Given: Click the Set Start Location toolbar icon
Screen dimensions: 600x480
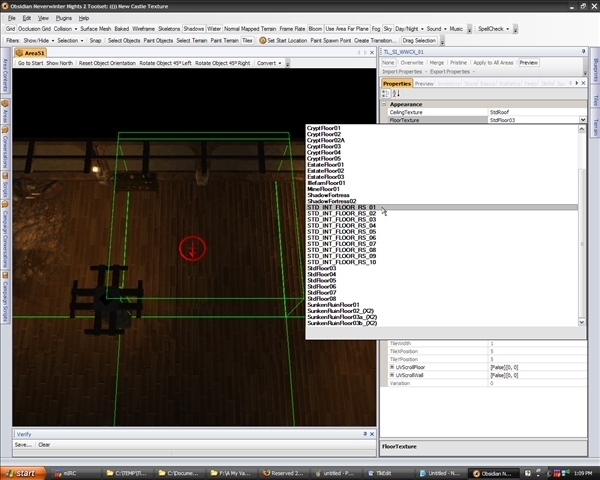Looking at the screenshot, I should [x=263, y=40].
